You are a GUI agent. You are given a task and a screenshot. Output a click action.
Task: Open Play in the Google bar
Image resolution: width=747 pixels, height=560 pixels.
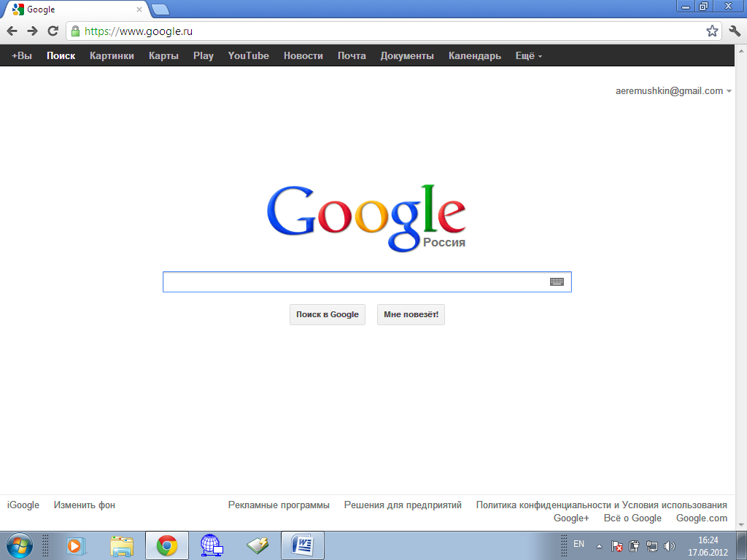204,55
